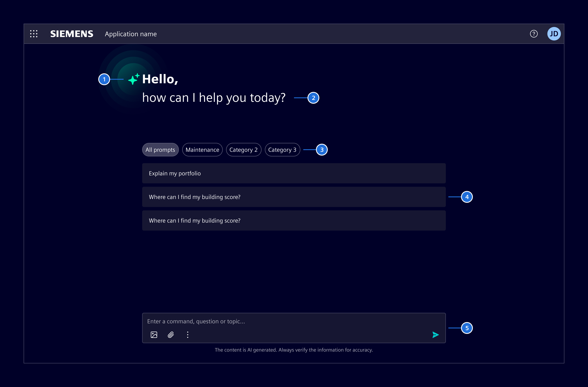The width and height of the screenshot is (588, 387).
Task: Toggle the Category 3 filter chip
Action: point(282,150)
